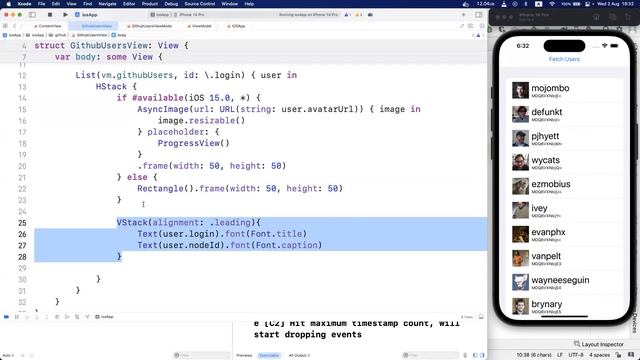The image size is (640, 360).
Task: Change the 4 spaces indent setting
Action: pos(599,355)
